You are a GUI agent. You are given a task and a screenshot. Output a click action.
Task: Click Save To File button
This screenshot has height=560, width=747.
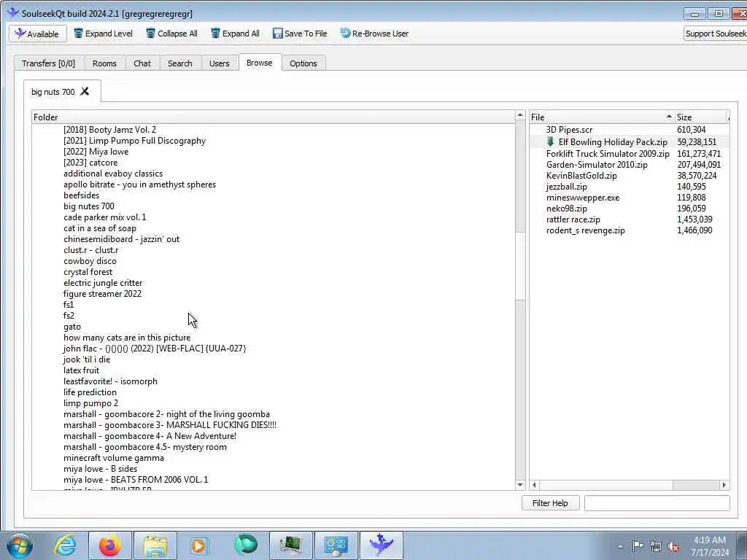coord(300,34)
